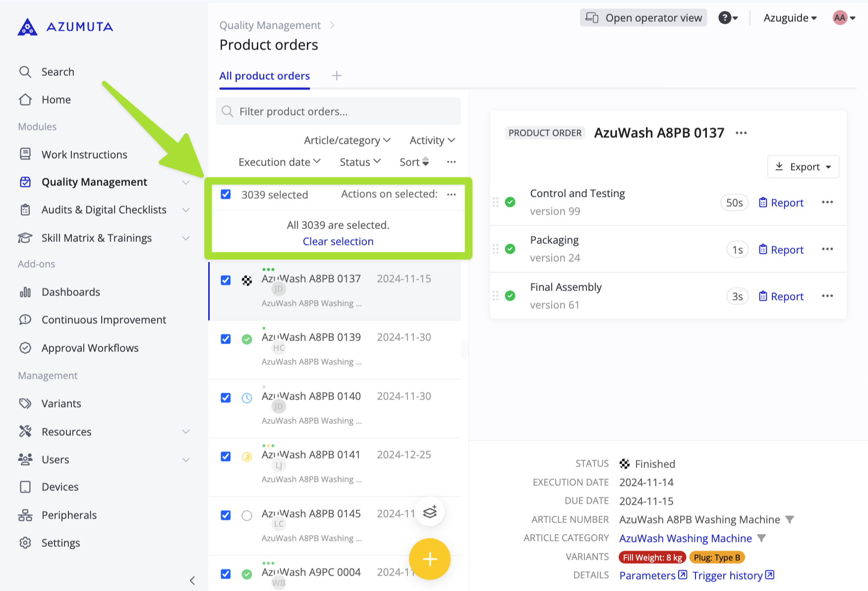
Task: Click the filter icon beside Article Number
Action: tap(790, 520)
